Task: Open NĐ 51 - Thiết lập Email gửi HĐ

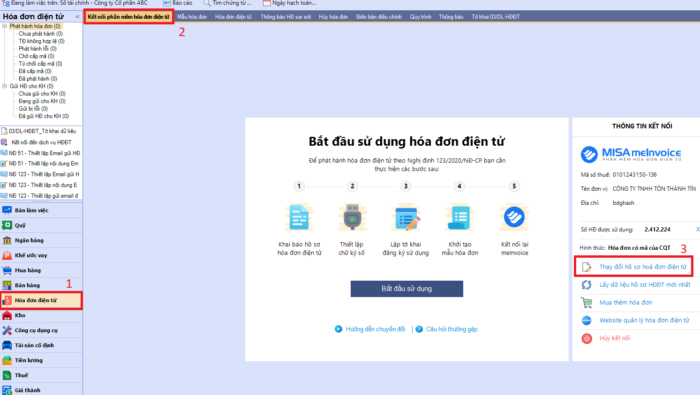Action: tap(41, 153)
